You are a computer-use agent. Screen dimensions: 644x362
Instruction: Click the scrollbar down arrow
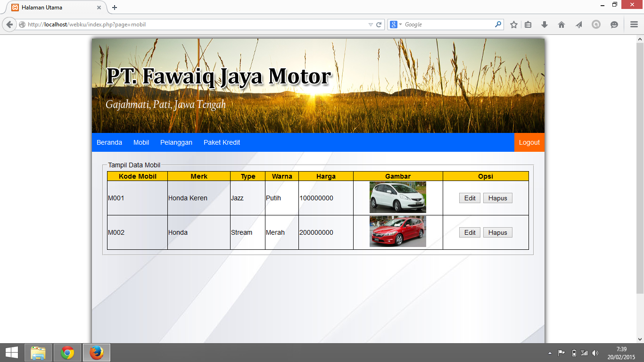[x=640, y=339]
